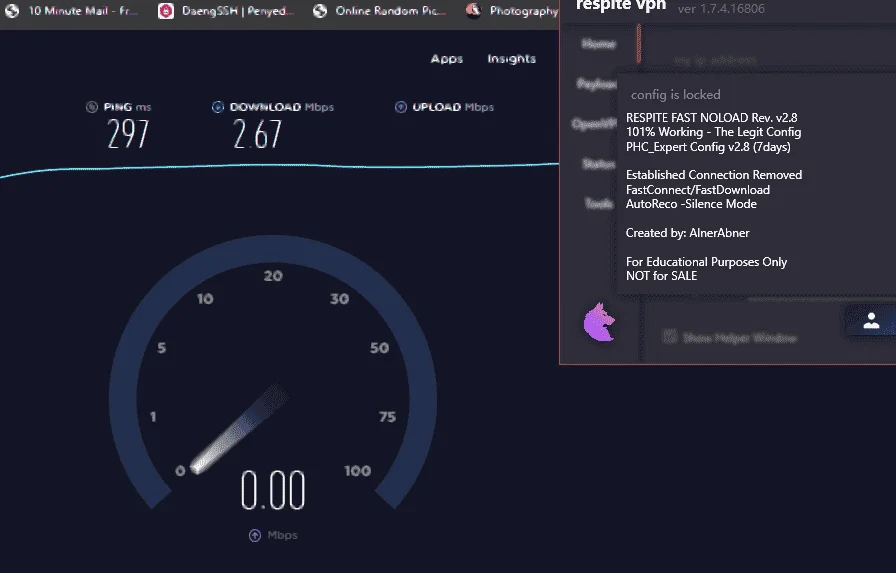This screenshot has width=896, height=573.
Task: Open the Apps link on Speedtest
Action: click(x=447, y=59)
